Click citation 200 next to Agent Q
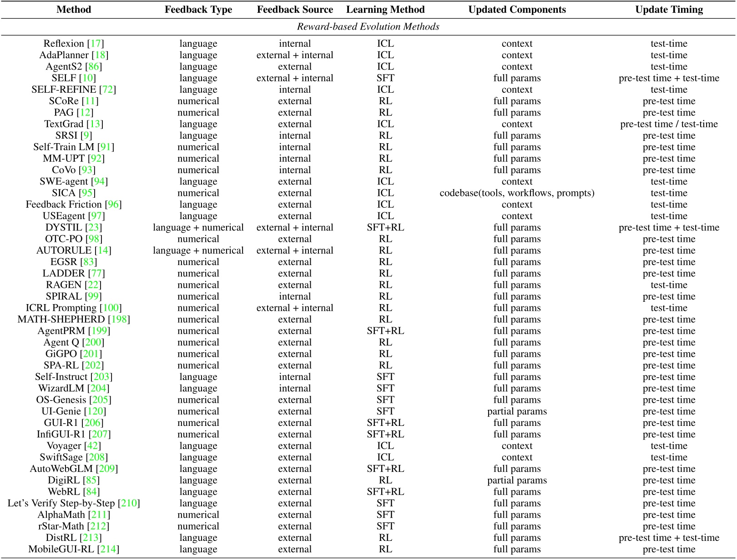Viewport: 737px width, 560px height. pyautogui.click(x=93, y=342)
